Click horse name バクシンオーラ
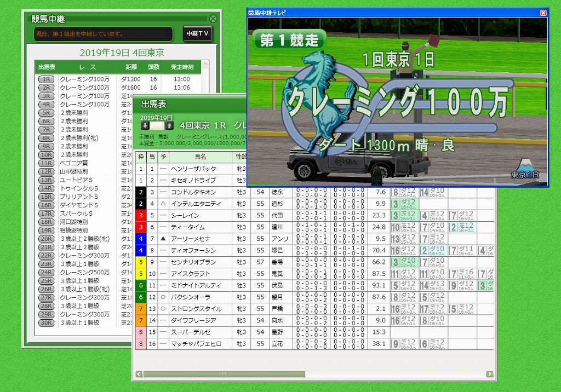561x392 pixels. (190, 297)
